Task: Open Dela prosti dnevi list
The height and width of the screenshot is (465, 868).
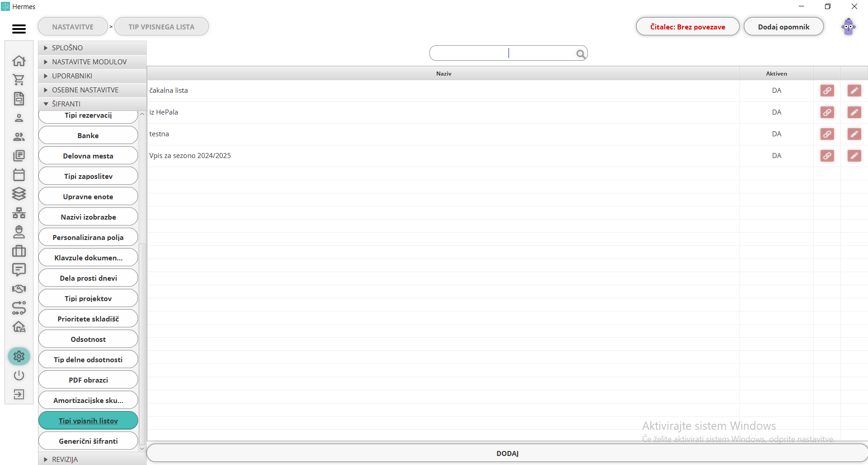Action: [88, 278]
